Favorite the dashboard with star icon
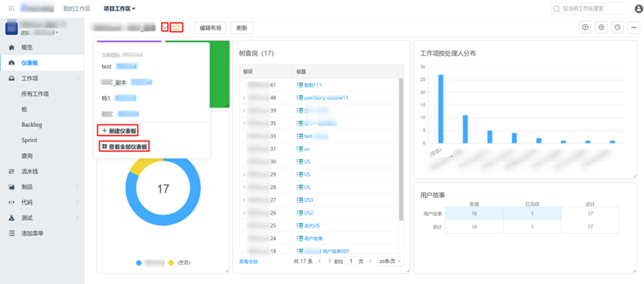This screenshot has height=284, width=644. click(176, 27)
